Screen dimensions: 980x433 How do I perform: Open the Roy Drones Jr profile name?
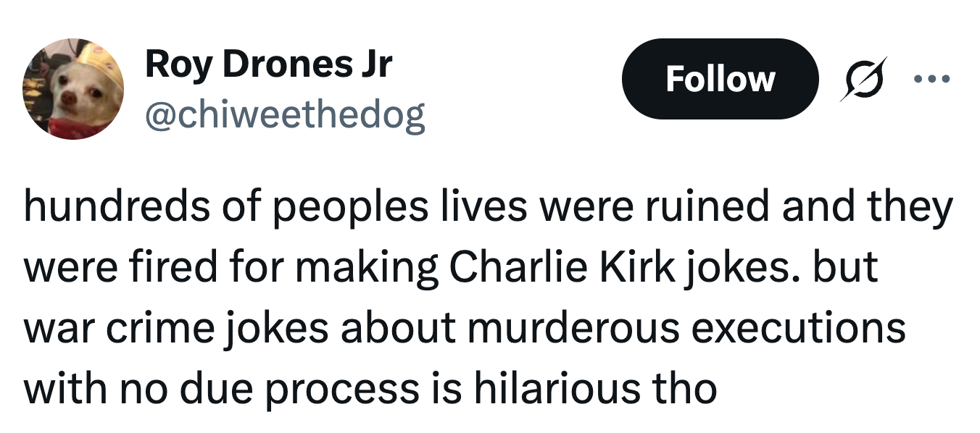click(x=269, y=64)
